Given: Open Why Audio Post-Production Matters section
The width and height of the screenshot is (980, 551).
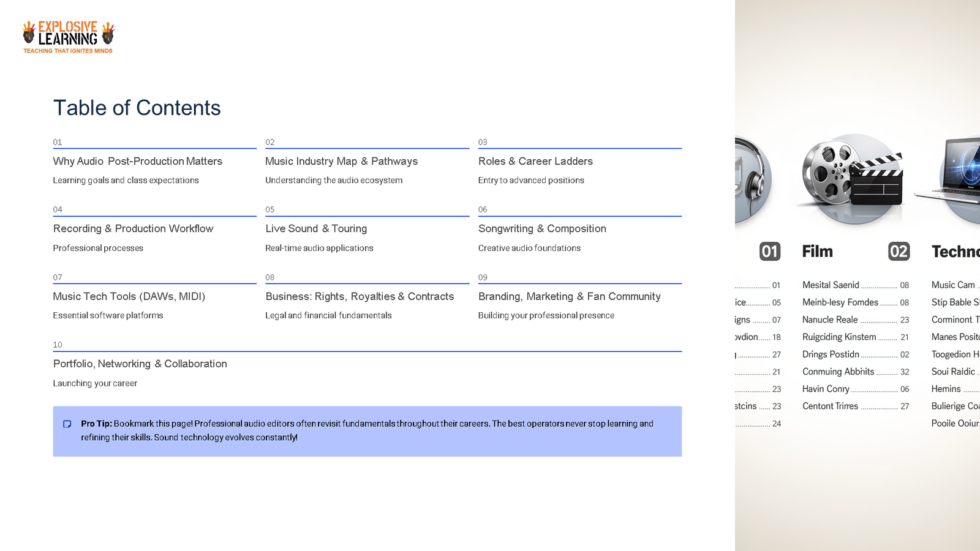Looking at the screenshot, I should (x=137, y=161).
